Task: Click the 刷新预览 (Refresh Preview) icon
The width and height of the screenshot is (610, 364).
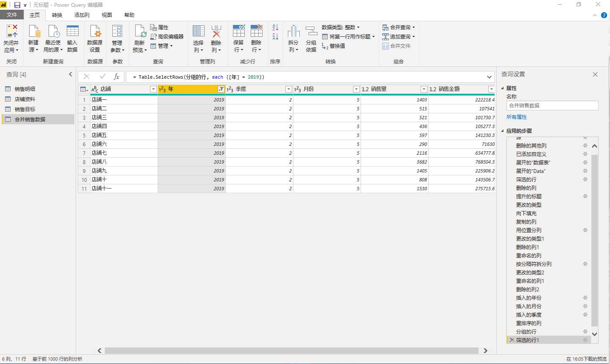Action: (x=140, y=31)
